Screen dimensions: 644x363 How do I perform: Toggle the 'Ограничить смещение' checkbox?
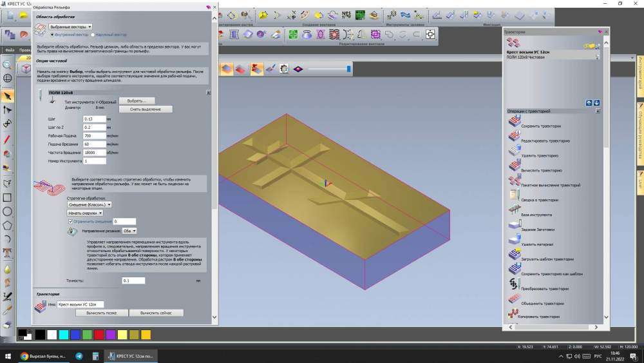click(x=71, y=221)
